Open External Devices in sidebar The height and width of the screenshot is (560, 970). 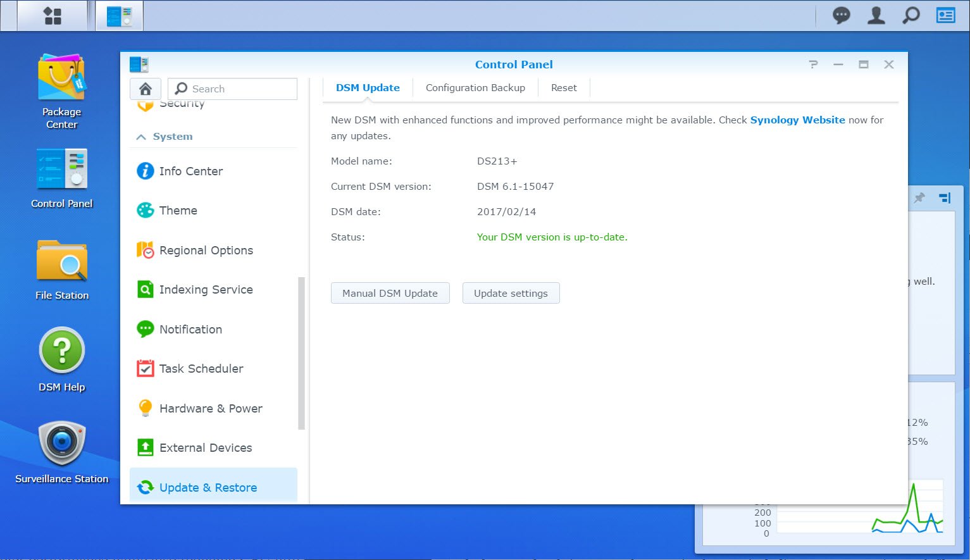(213, 448)
